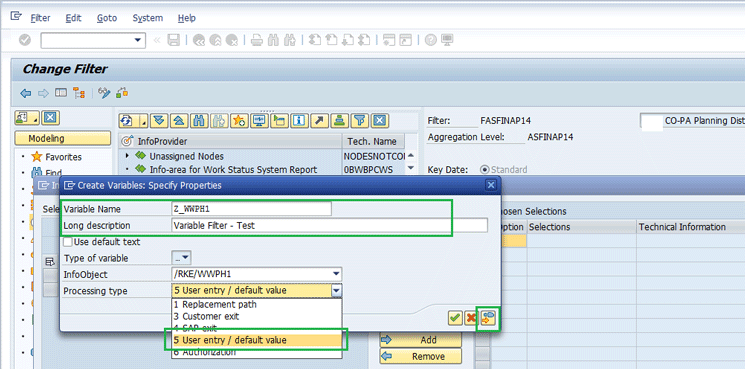Click the blue back arrow under Change Filter

click(x=26, y=93)
